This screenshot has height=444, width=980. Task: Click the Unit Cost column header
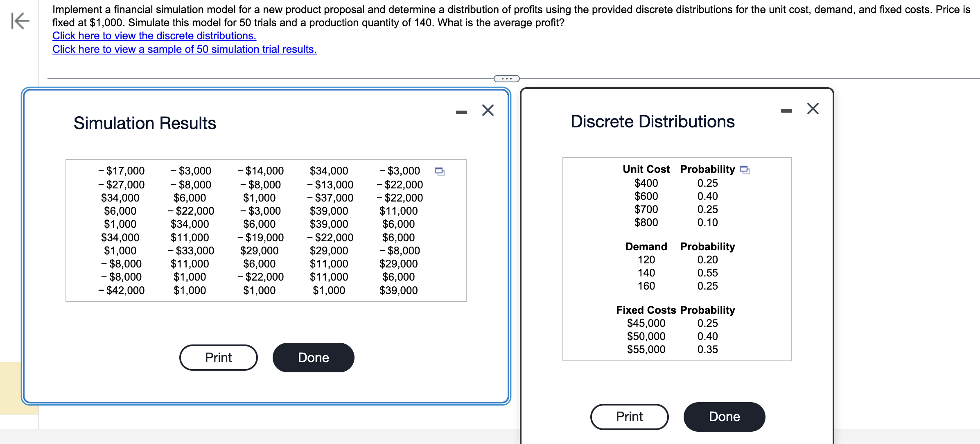(646, 169)
